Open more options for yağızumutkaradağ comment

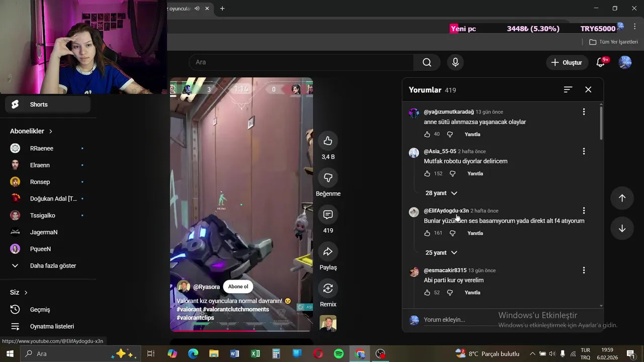point(584,112)
